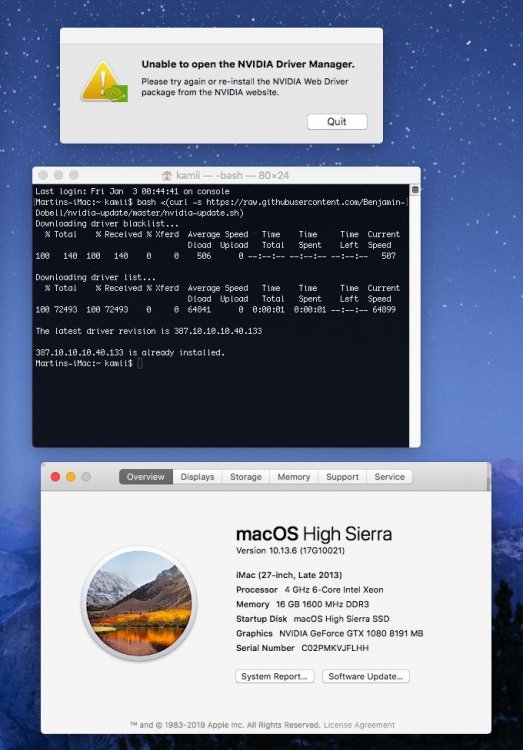This screenshot has width=523, height=750.
Task: Open the Memory tab
Action: [x=294, y=477]
